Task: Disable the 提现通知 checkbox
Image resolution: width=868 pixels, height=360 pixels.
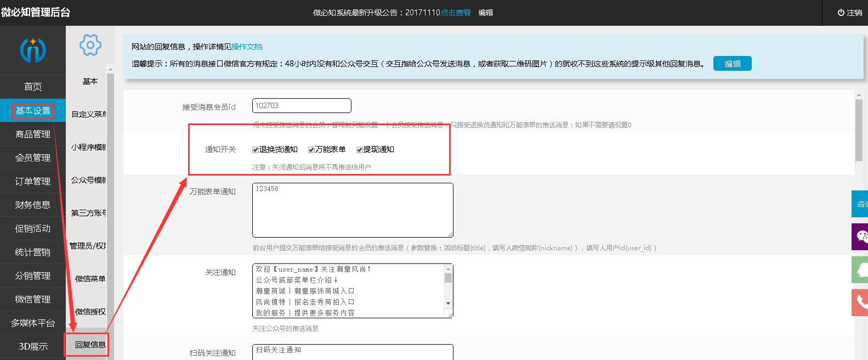Action: point(360,150)
